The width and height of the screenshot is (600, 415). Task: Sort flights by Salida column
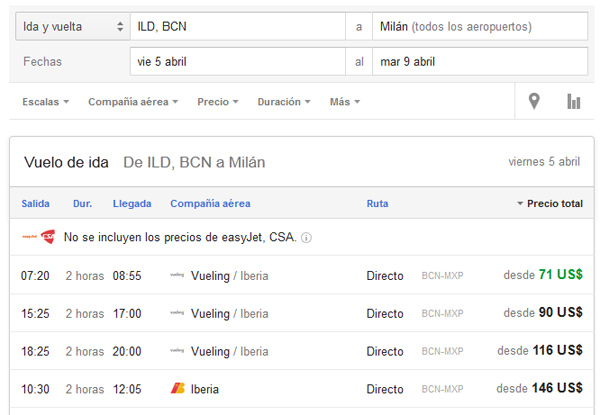coord(35,203)
